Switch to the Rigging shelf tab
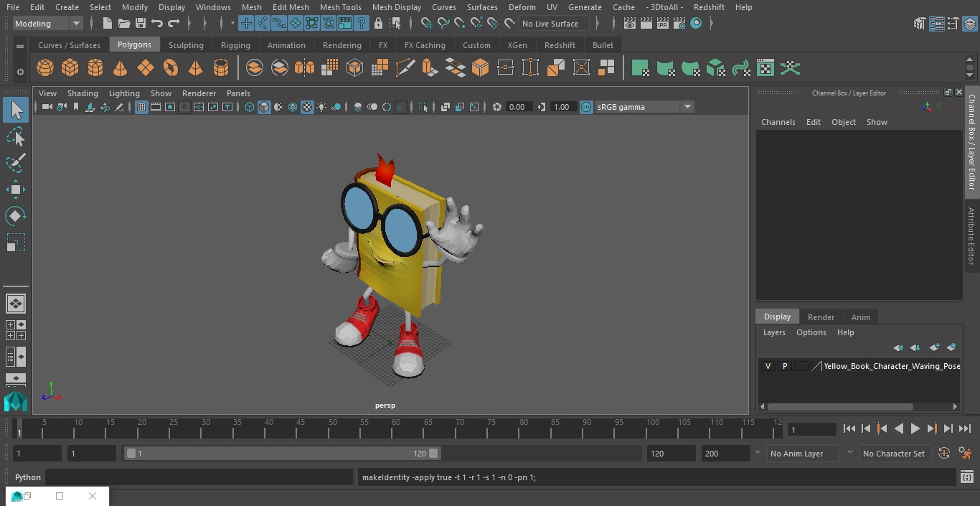 pyautogui.click(x=235, y=44)
